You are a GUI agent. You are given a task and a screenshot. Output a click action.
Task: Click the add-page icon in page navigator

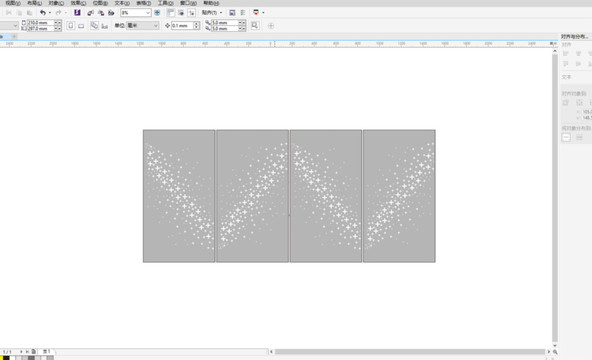[34, 351]
